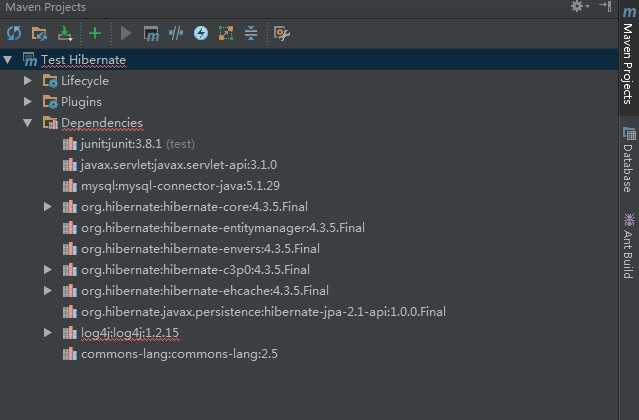Click Lifecycle folder icon

pos(50,81)
